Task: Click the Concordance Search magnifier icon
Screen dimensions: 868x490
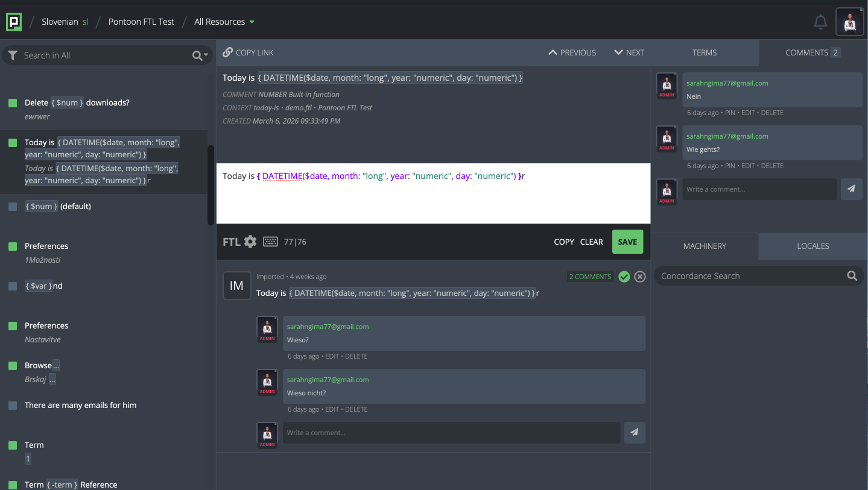Action: tap(852, 276)
